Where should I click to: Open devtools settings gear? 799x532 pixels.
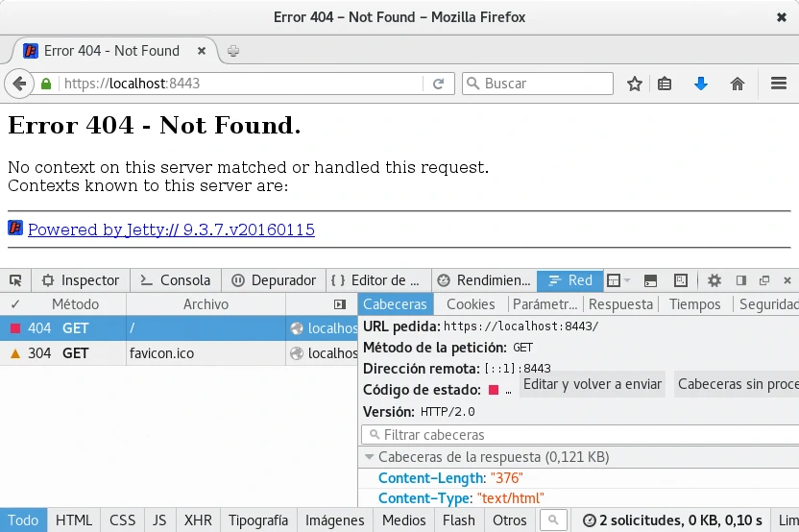coord(714,280)
